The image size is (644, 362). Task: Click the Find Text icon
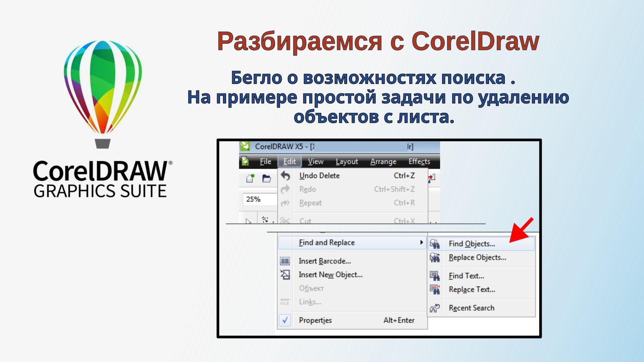click(436, 275)
